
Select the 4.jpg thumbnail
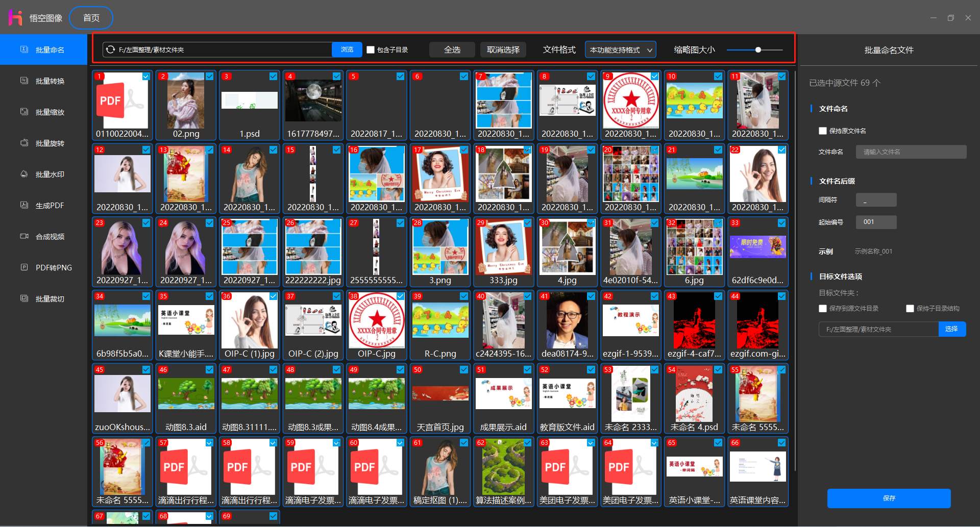pos(567,252)
